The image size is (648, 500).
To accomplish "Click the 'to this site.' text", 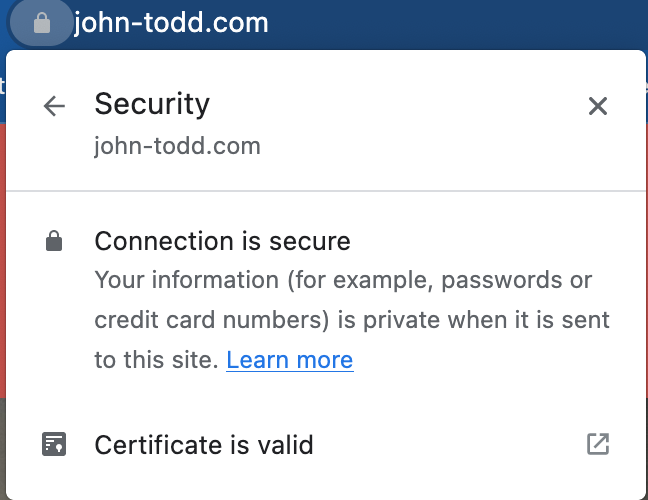I will coord(156,360).
